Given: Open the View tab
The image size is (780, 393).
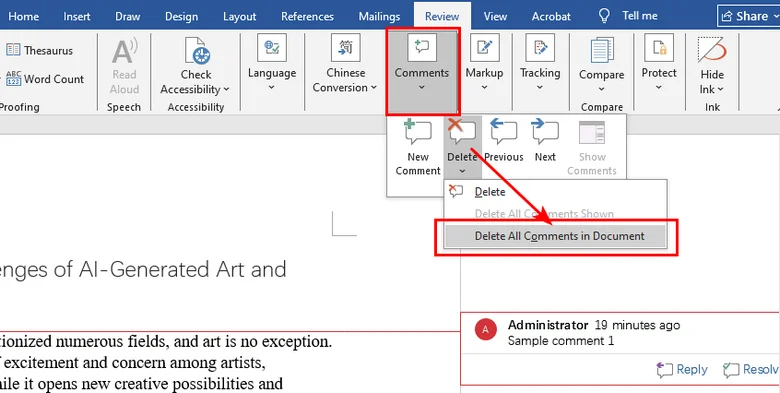Looking at the screenshot, I should coord(495,16).
